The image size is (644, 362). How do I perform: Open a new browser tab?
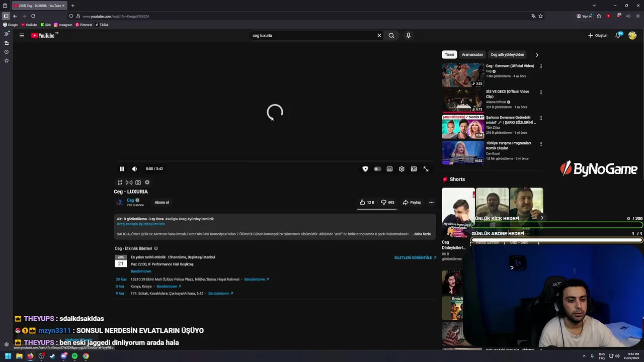click(x=72, y=6)
